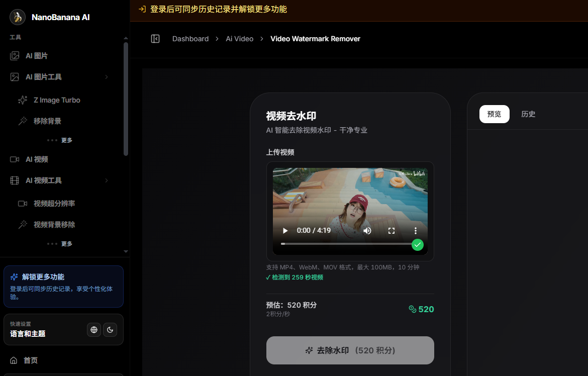The width and height of the screenshot is (588, 376).
Task: Click the NanoBanana AI logo
Action: pos(50,17)
